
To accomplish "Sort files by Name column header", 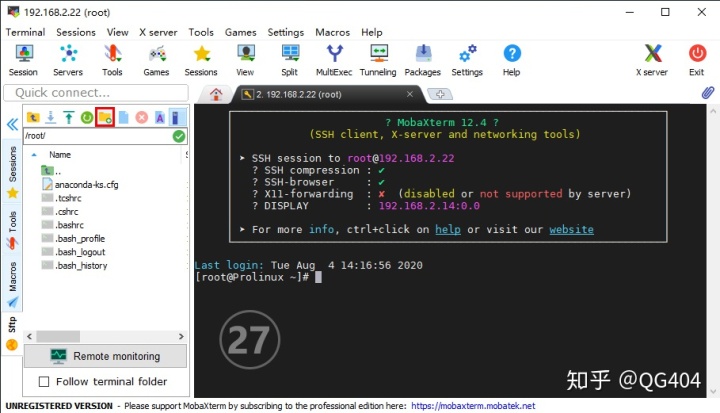I will coord(60,155).
